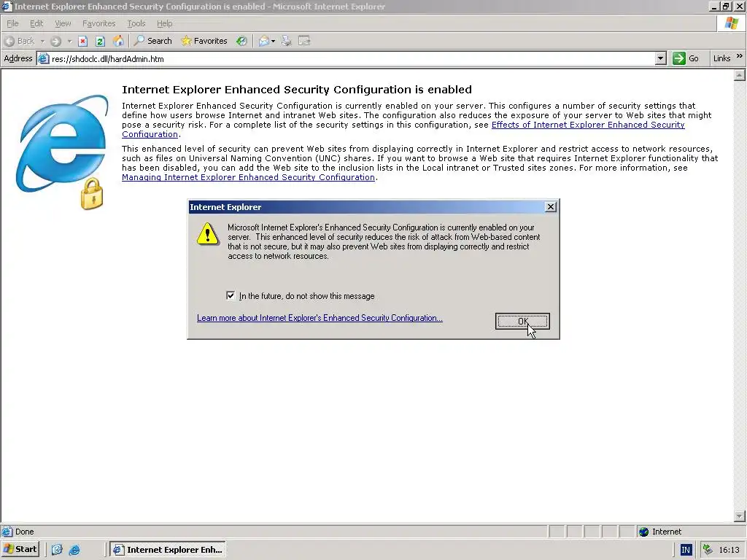Click the Forward arrow toolbar icon
The height and width of the screenshot is (560, 747).
(x=55, y=41)
